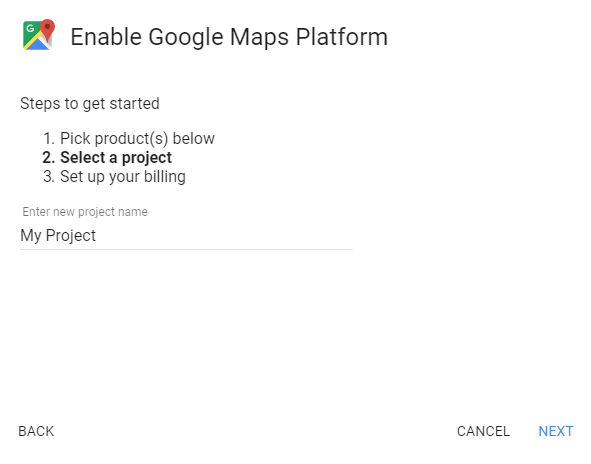The width and height of the screenshot is (591, 464).
Task: Click the 'Enable Google Maps Platform' title
Action: tap(229, 37)
